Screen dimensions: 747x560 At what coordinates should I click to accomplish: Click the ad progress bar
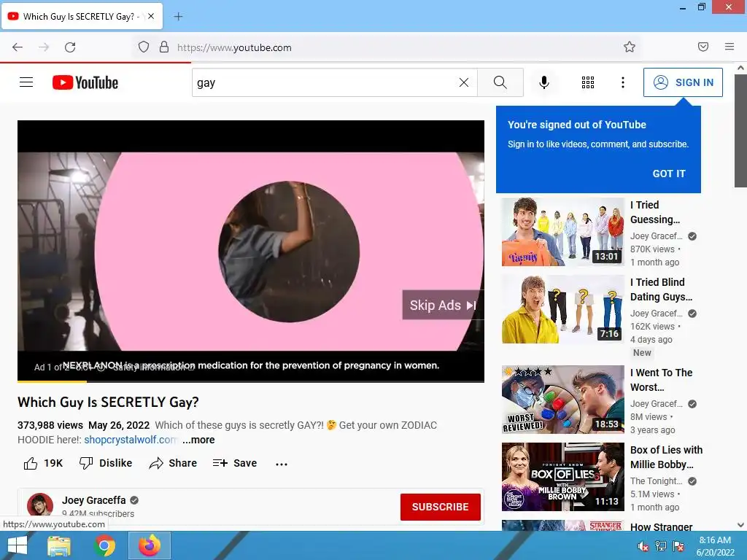[x=251, y=381]
